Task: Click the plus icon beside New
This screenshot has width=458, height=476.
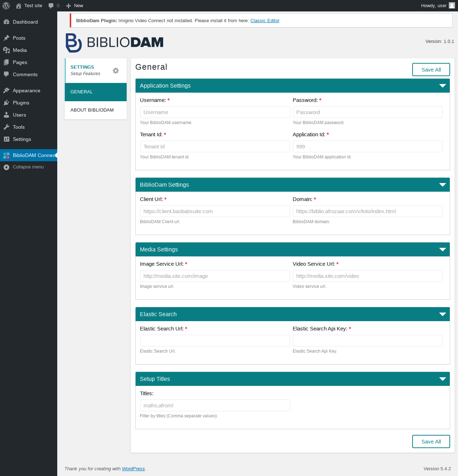Action: (69, 6)
